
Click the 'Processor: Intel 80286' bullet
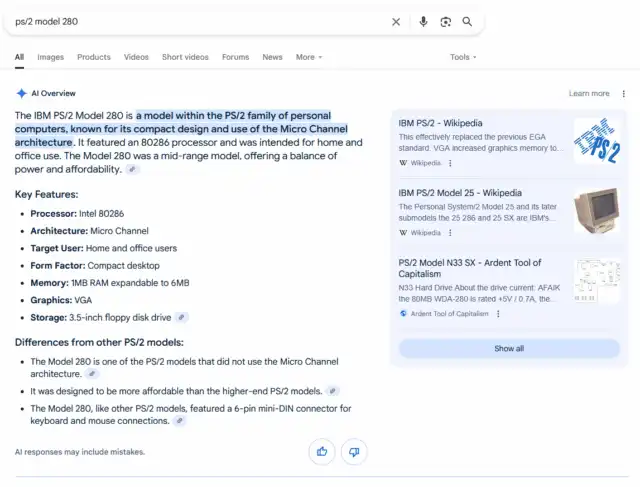pos(77,213)
